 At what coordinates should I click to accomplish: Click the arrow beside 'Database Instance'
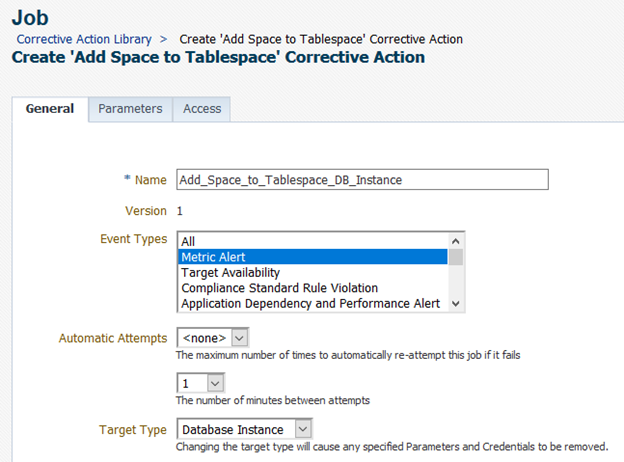pyautogui.click(x=304, y=429)
